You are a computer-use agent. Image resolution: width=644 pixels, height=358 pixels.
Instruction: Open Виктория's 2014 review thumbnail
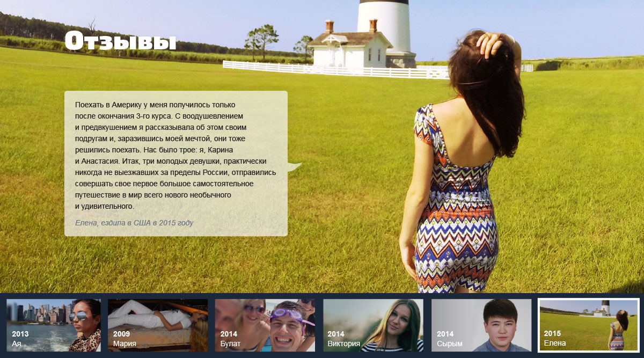coord(373,325)
